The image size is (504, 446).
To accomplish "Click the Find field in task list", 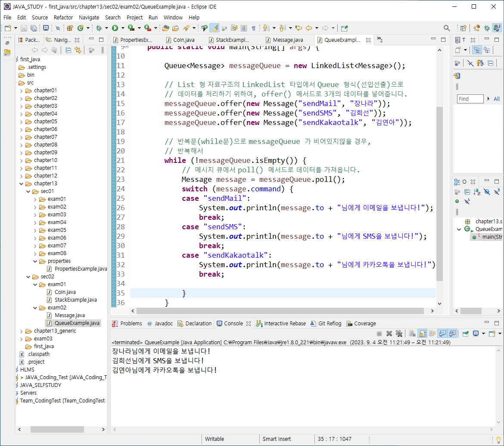I will [x=470, y=99].
